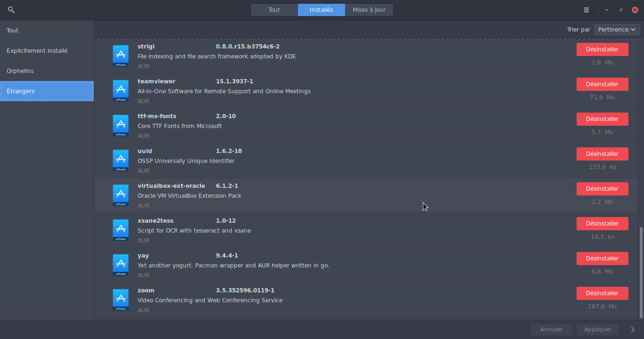Image resolution: width=644 pixels, height=339 pixels.
Task: Click the Oracle VM VirtualBox Extension Pack description
Action: coord(190,196)
